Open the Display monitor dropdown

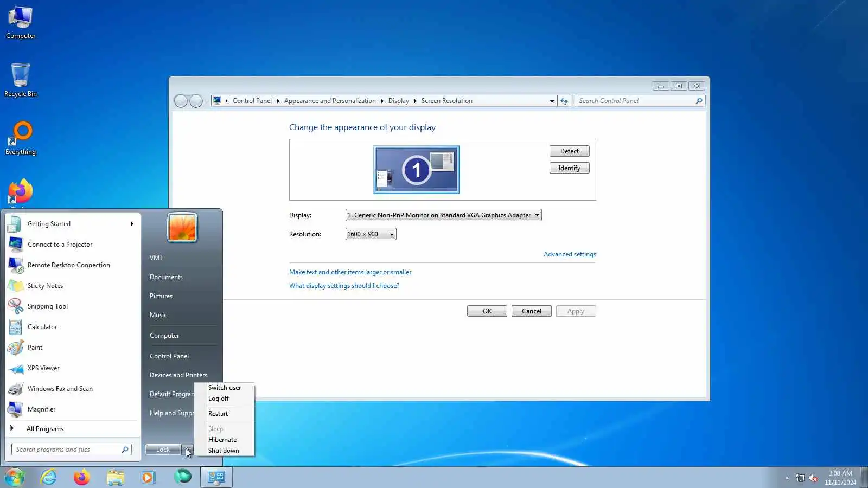coord(444,215)
